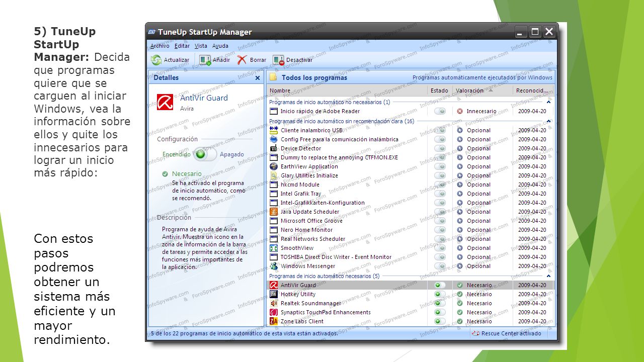
Task: Click the Actualizar refresh icon
Action: tap(156, 60)
